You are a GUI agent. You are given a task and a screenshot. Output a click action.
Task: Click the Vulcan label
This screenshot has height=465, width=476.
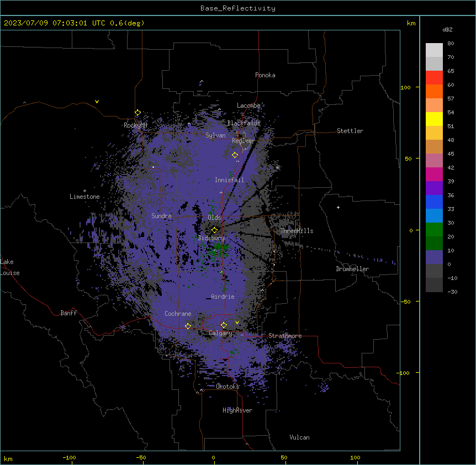point(300,437)
